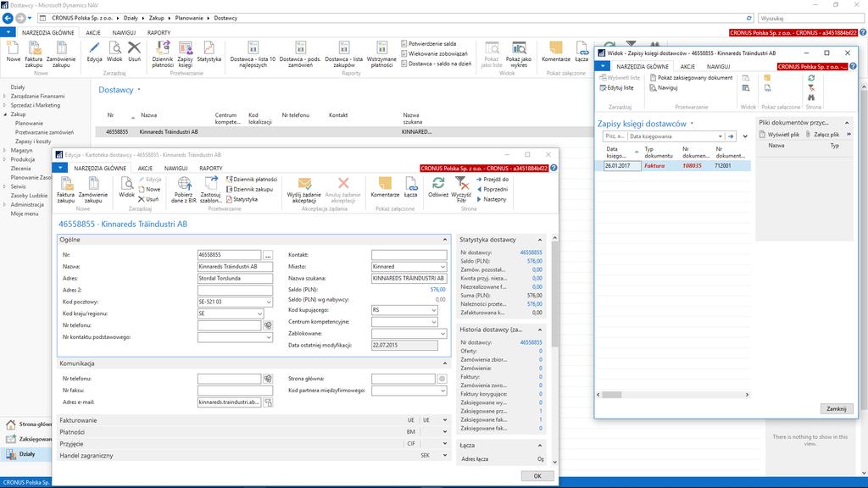Click Dostawca - saldo na dzień report
Screen dimensions: 868x488
pos(437,64)
